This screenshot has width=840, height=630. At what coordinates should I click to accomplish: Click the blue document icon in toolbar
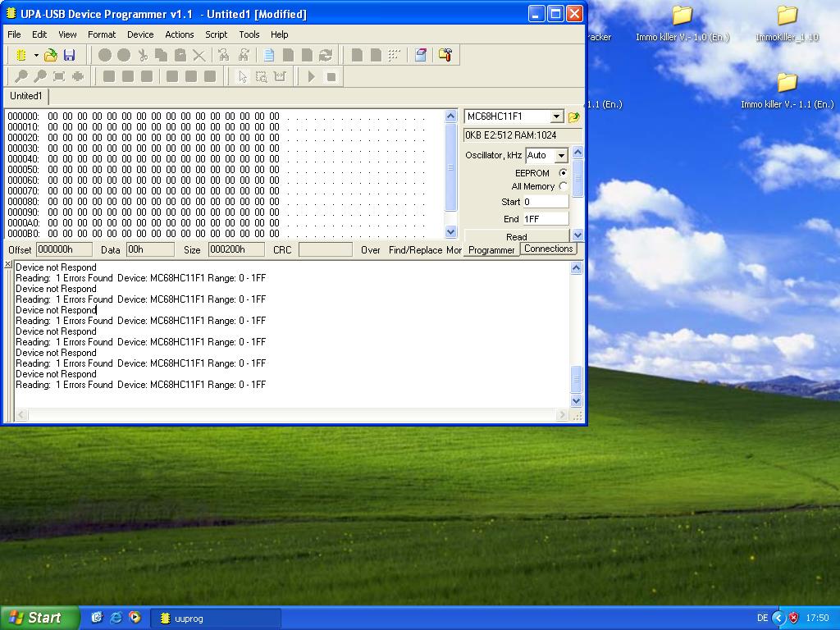(x=269, y=55)
